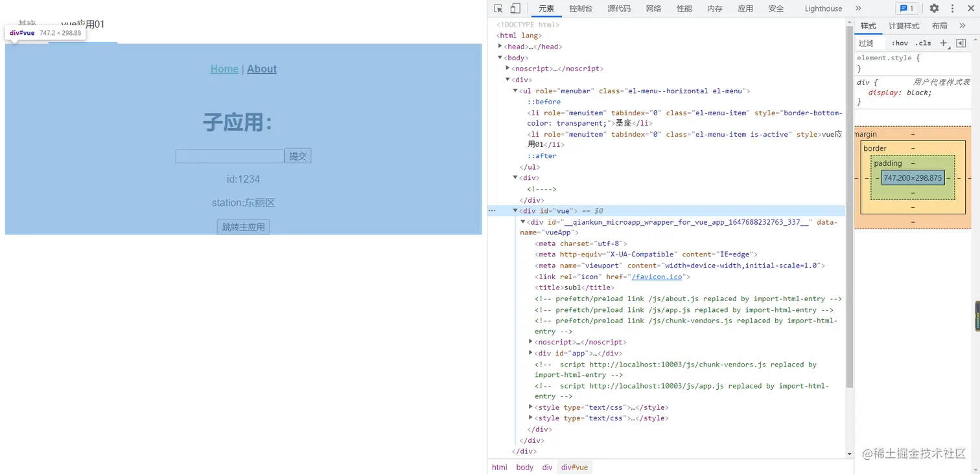Open the DevTools three-dot customize menu

(952, 8)
